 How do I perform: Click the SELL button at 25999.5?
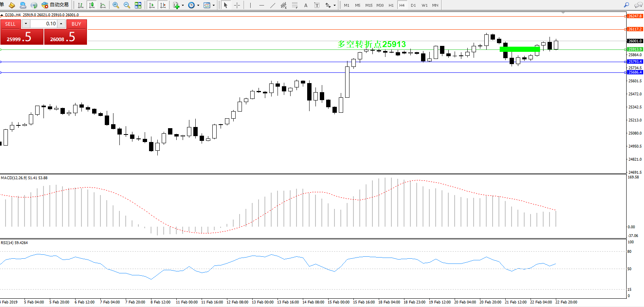click(22, 37)
